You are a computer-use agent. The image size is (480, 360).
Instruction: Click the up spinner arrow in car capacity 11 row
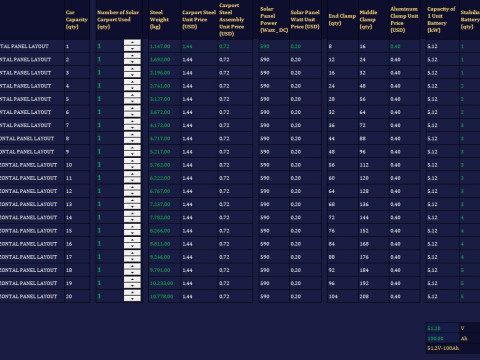point(132,174)
